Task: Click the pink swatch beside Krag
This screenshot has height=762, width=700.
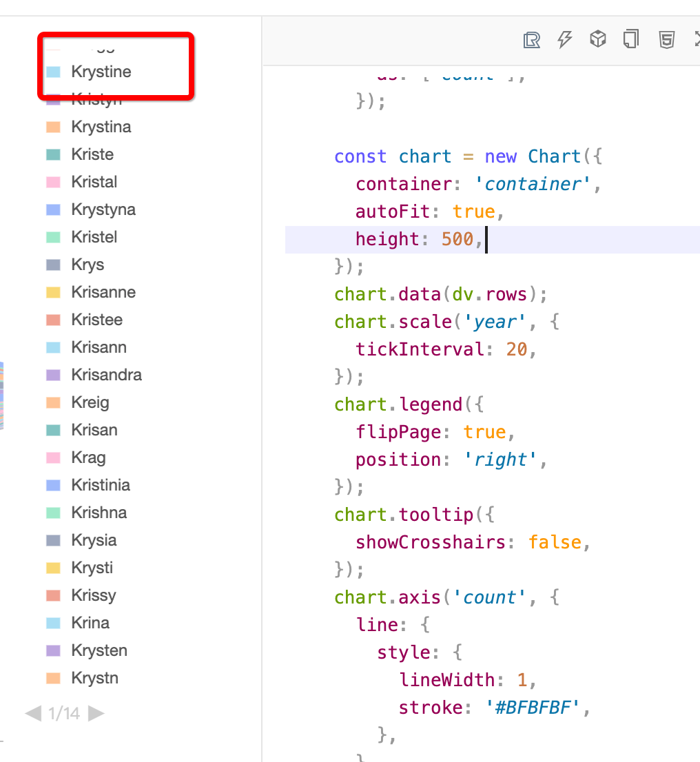Action: click(53, 457)
